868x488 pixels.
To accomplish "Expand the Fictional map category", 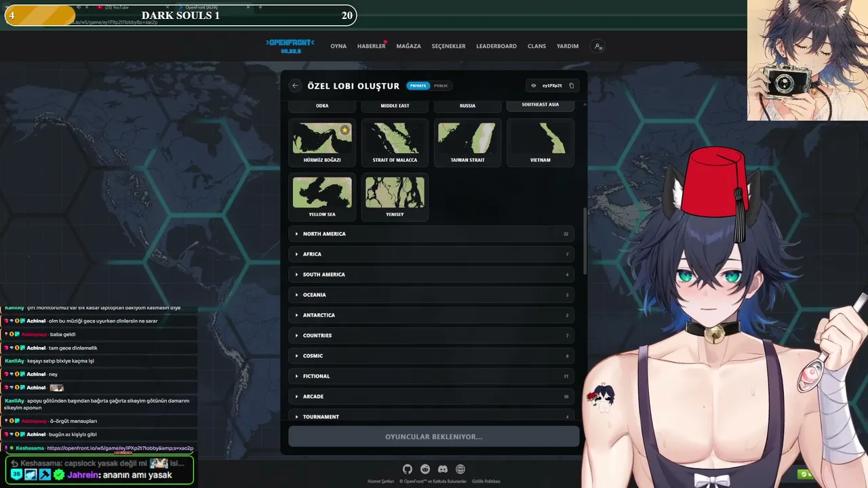I will point(431,376).
